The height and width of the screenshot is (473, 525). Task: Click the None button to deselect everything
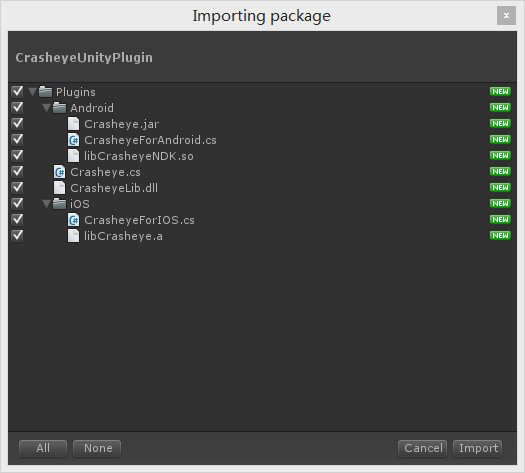point(97,448)
